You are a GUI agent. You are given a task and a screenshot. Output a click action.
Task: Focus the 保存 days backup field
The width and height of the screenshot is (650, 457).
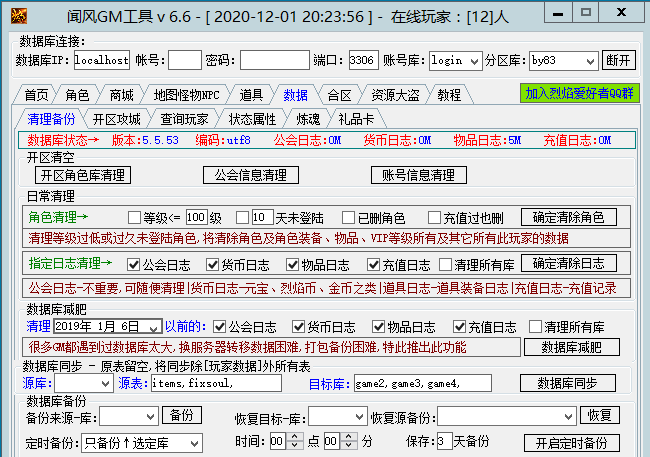tap(444, 441)
